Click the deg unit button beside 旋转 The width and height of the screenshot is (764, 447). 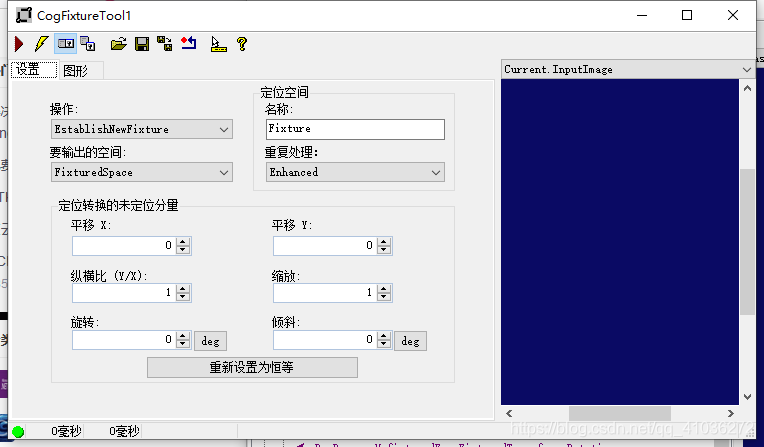(210, 341)
